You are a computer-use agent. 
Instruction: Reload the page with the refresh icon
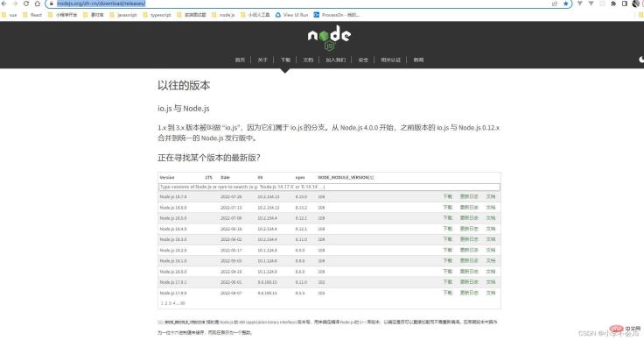pos(26,4)
